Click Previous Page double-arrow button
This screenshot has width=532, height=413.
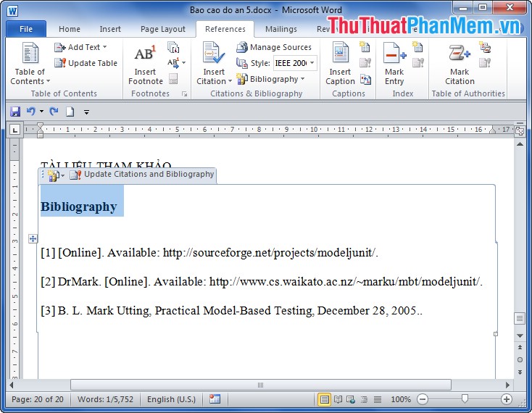click(520, 348)
